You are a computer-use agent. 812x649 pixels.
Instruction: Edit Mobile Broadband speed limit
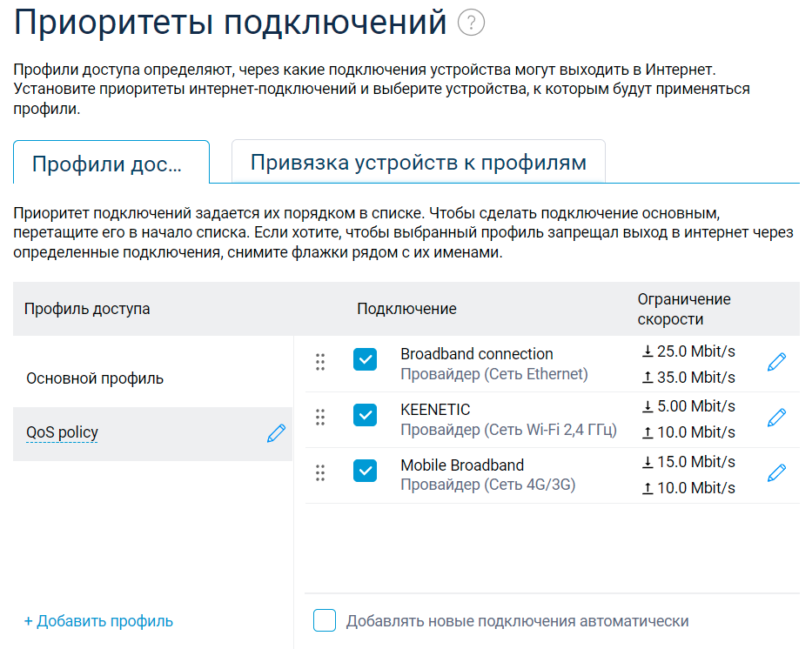point(776,473)
